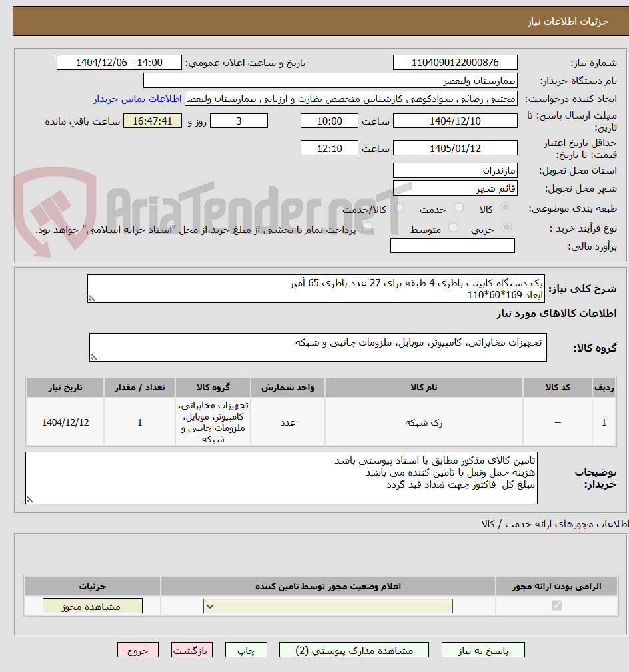
Task: Click the اطلاعات کالاهای مورد نیاز heading
Action: 556,314
